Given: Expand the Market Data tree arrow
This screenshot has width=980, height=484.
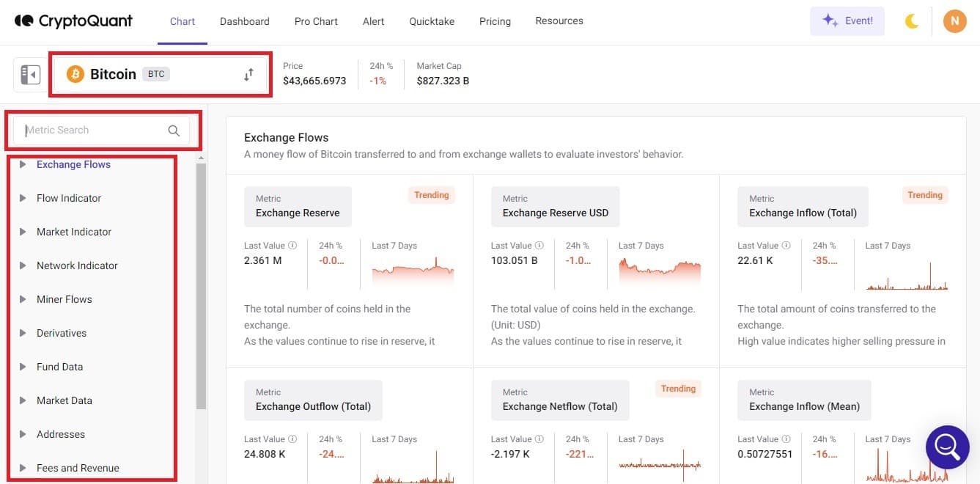Looking at the screenshot, I should tap(23, 400).
